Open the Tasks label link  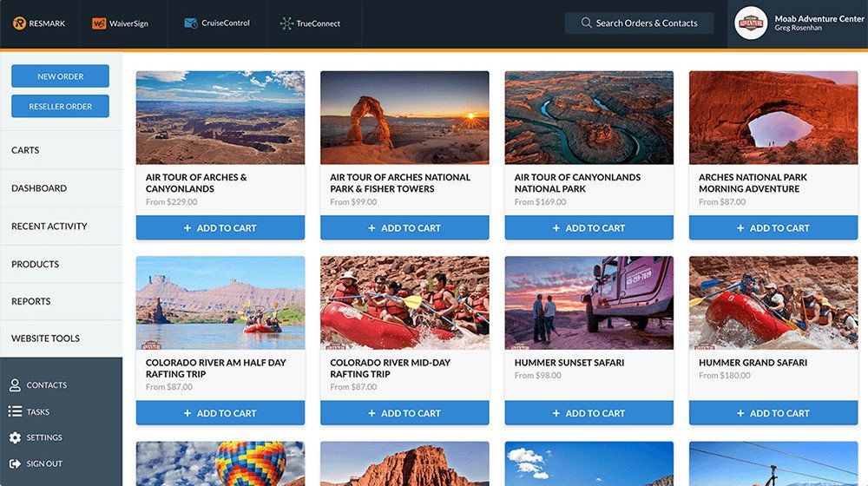click(x=37, y=412)
